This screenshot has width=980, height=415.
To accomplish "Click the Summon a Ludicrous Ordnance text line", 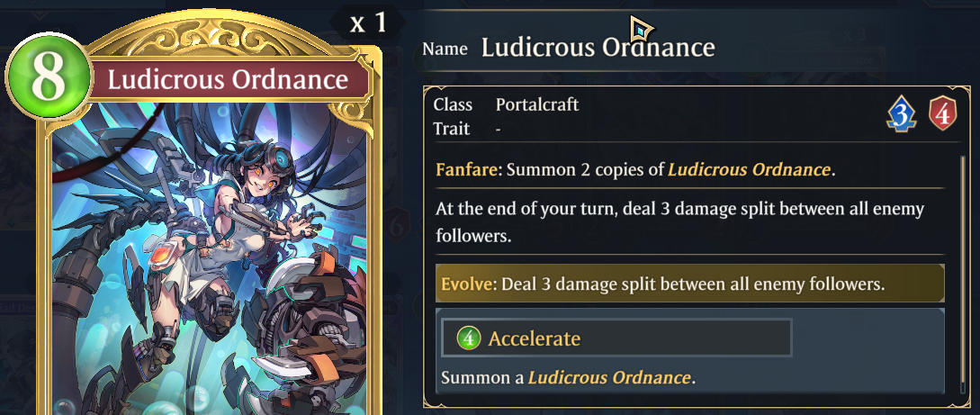I will [x=568, y=377].
